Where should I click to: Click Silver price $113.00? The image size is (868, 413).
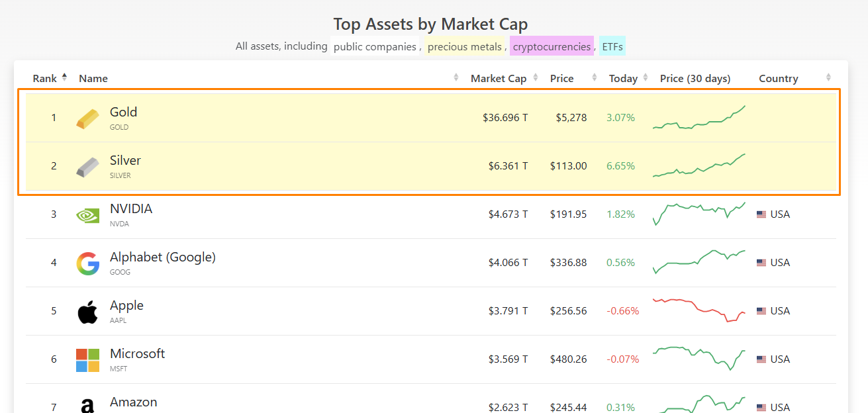(568, 166)
